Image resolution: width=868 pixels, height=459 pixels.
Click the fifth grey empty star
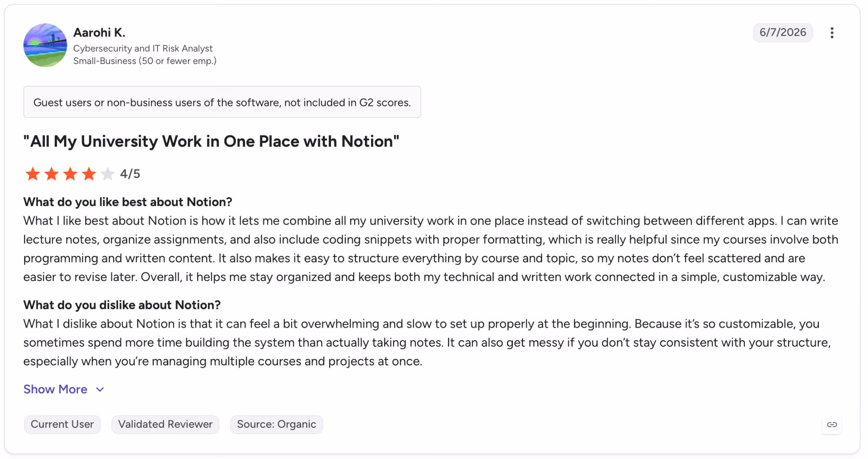pyautogui.click(x=107, y=174)
